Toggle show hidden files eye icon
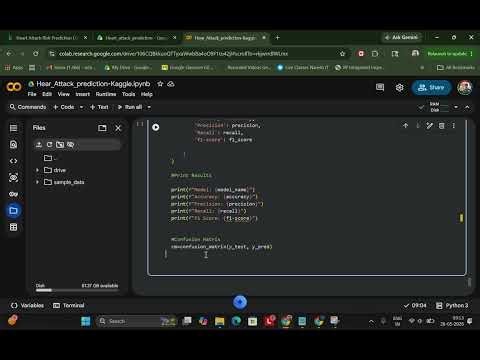Screen dimensions: 480x360 (x=70, y=144)
